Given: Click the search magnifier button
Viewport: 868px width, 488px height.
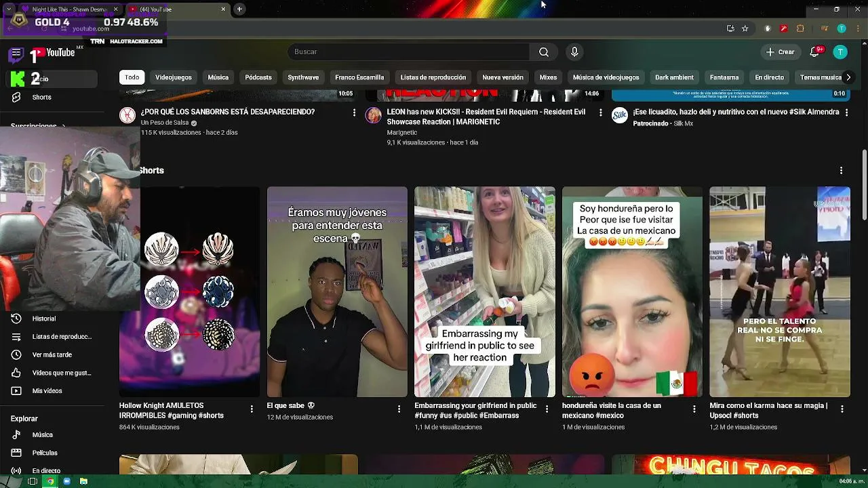Looking at the screenshot, I should [543, 52].
